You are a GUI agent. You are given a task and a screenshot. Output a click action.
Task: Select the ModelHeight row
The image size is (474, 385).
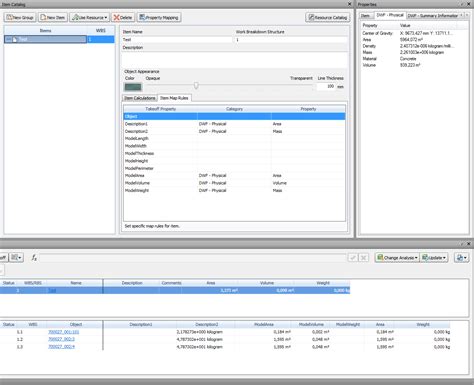tap(234, 161)
